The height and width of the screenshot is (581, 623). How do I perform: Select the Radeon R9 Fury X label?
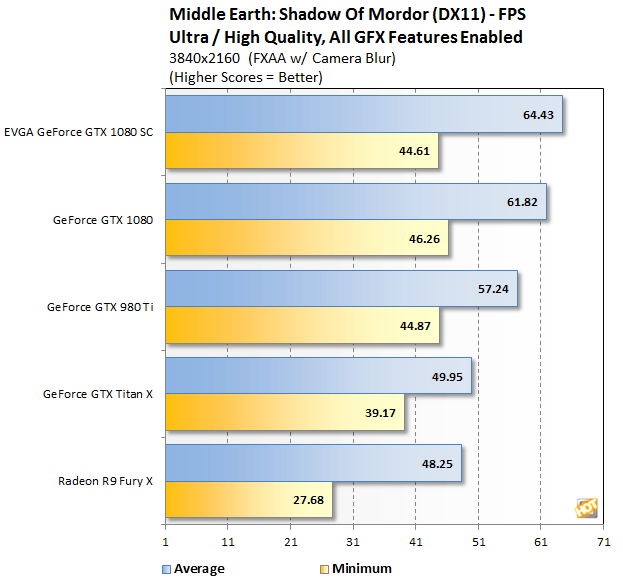point(105,481)
